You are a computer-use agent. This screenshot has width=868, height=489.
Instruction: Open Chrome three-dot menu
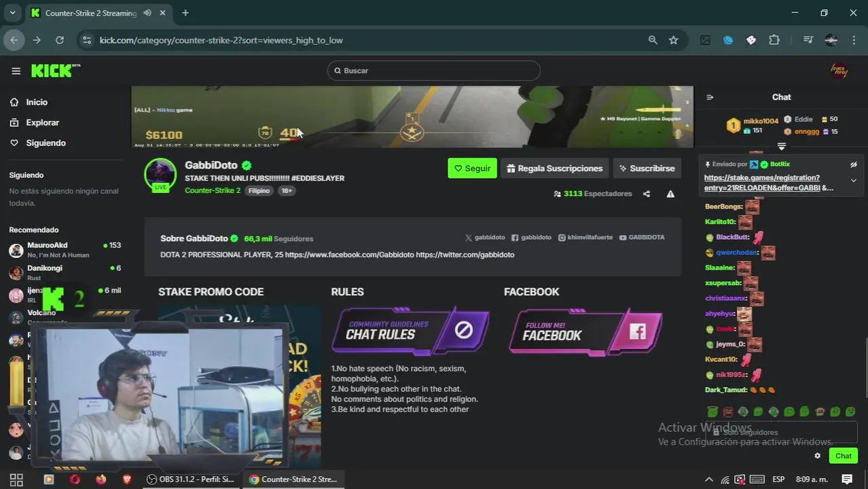[854, 40]
